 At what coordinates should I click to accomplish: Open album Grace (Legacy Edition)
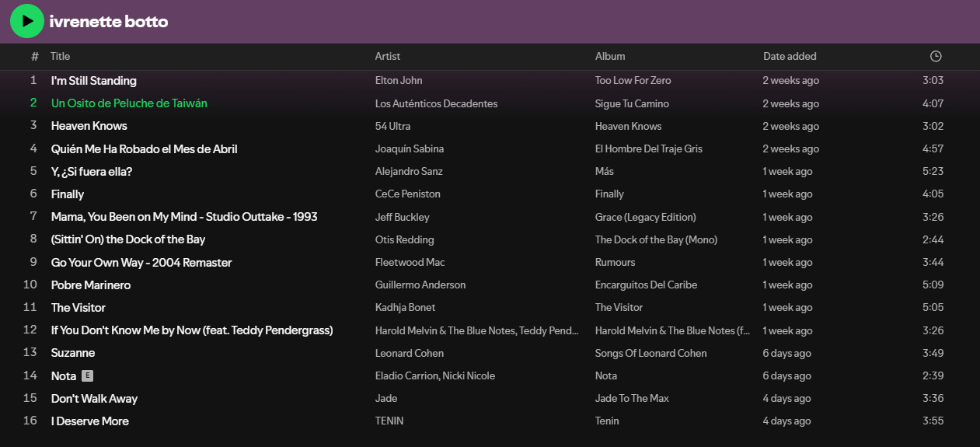(x=646, y=217)
